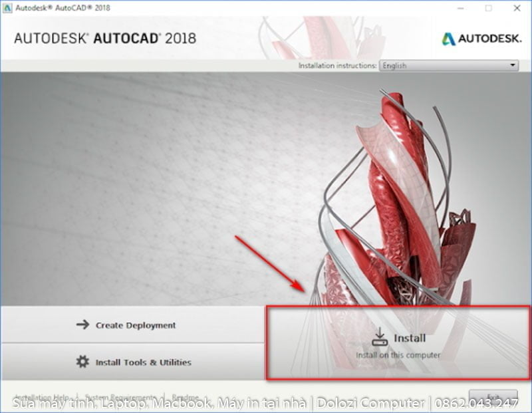532x413 pixels.
Task: Click the Install Tools & Utilities gear icon
Action: point(83,362)
